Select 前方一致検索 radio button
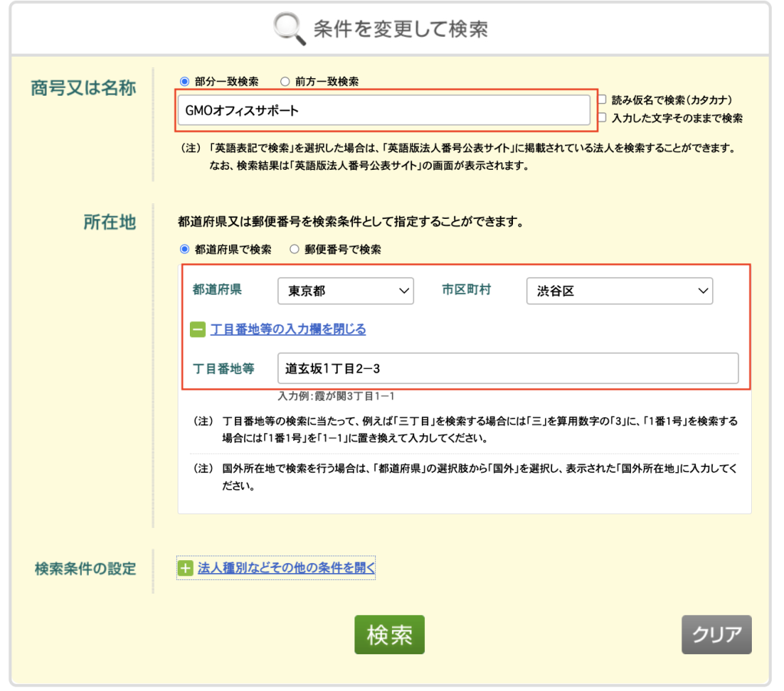 pyautogui.click(x=285, y=81)
